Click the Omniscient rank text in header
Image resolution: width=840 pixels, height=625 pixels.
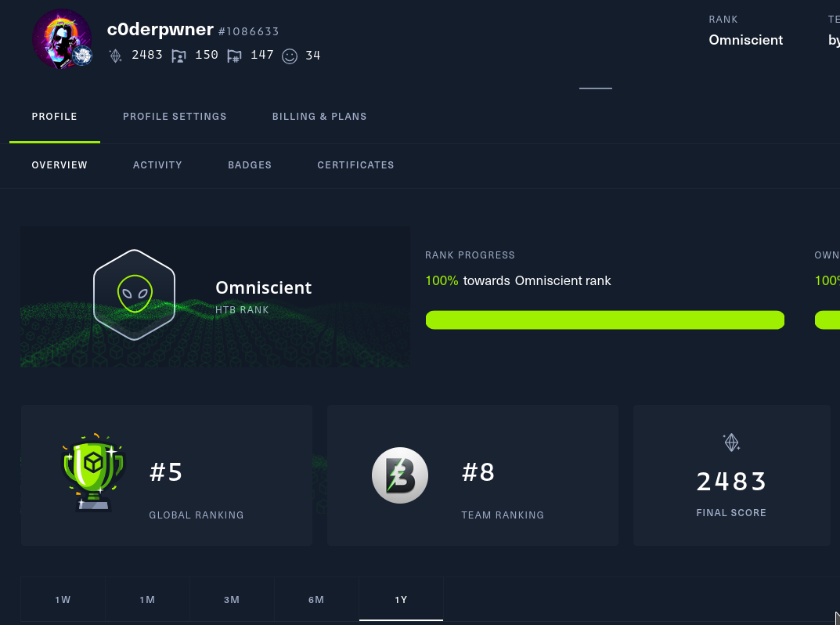point(745,40)
